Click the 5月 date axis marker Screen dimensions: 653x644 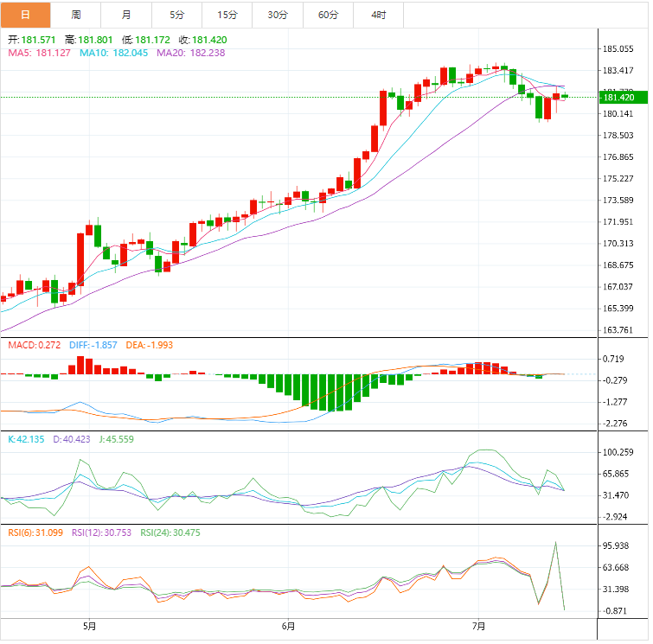point(90,626)
